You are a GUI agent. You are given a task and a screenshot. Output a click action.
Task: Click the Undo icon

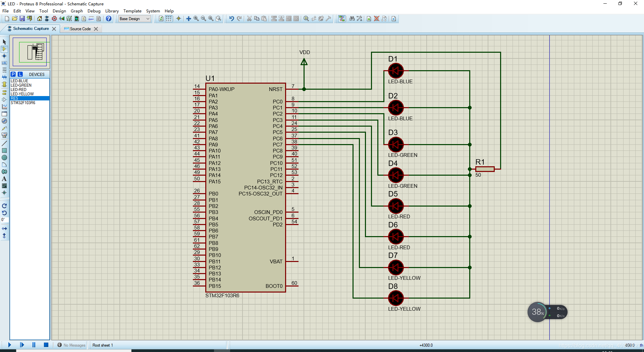pyautogui.click(x=231, y=18)
